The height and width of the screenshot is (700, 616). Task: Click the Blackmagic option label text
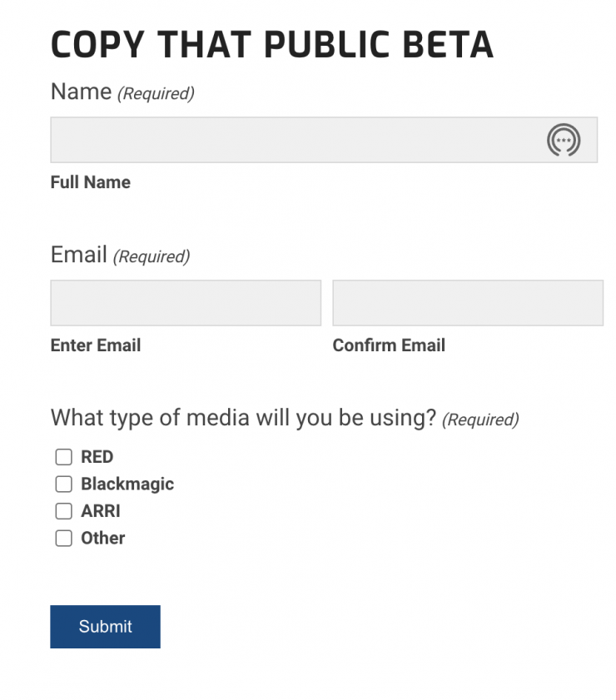[x=127, y=484]
